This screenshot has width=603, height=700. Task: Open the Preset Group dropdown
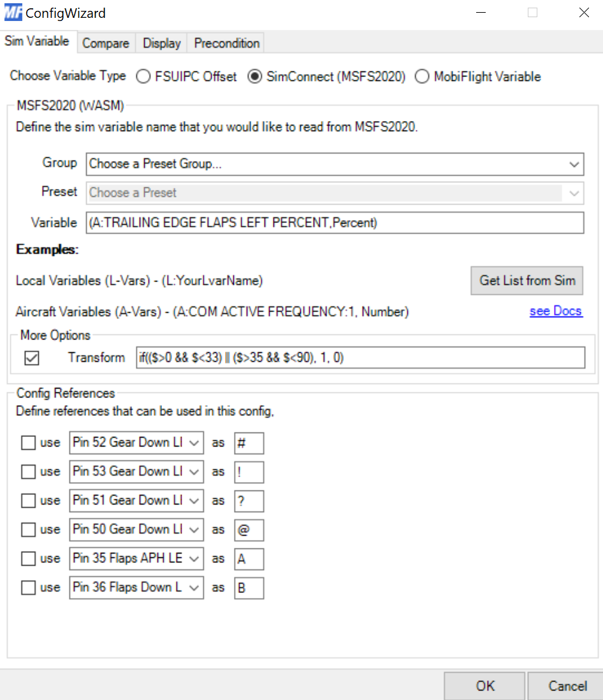pos(335,164)
